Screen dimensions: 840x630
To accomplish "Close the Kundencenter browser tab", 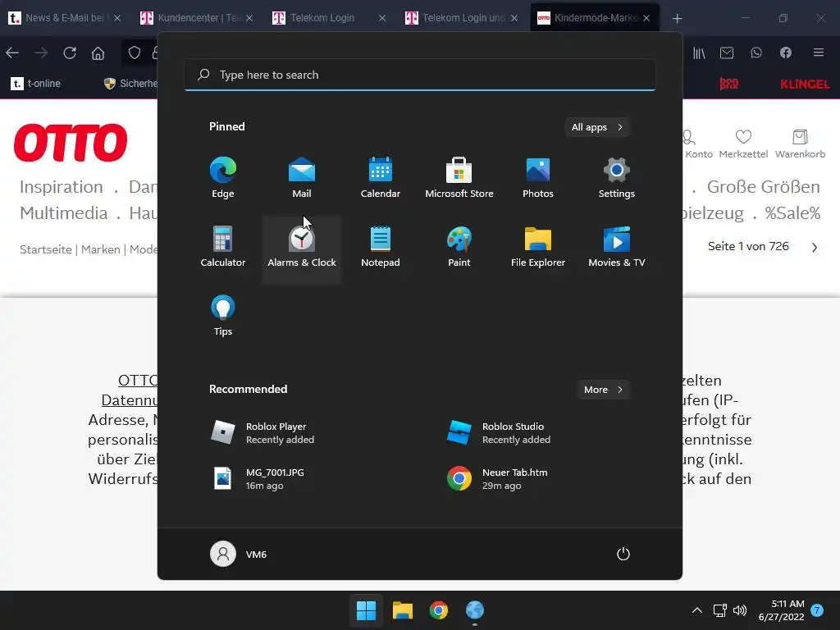I will click(x=249, y=18).
